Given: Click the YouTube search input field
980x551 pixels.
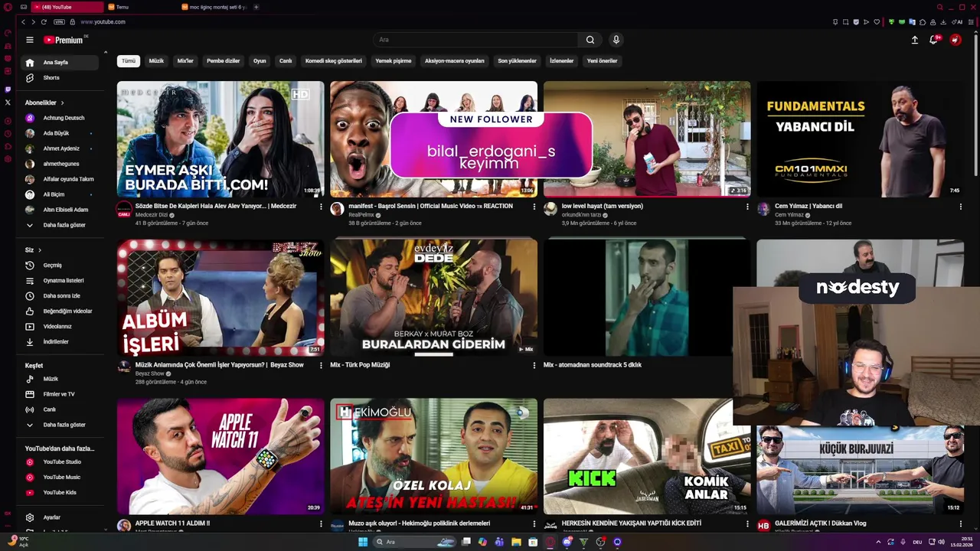Looking at the screenshot, I should (x=475, y=40).
